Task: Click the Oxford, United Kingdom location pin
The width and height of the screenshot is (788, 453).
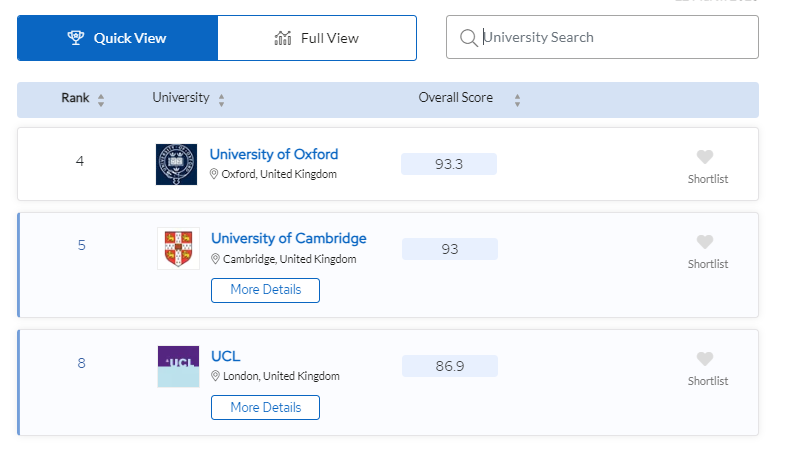Action: (214, 174)
